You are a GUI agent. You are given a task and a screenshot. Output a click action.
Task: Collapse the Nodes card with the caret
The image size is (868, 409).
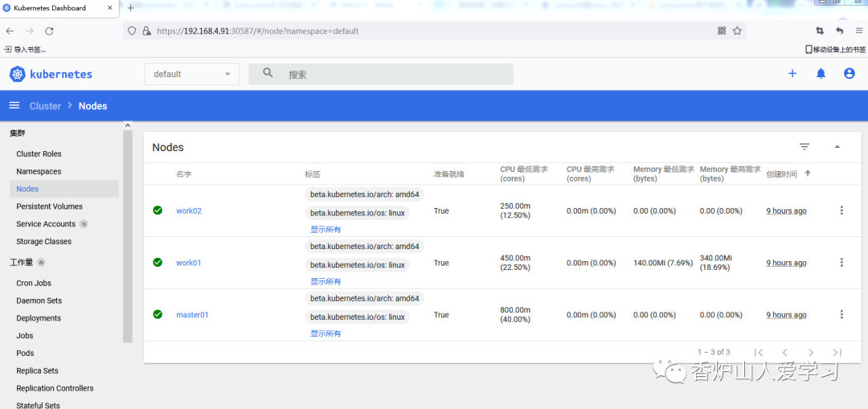(837, 147)
